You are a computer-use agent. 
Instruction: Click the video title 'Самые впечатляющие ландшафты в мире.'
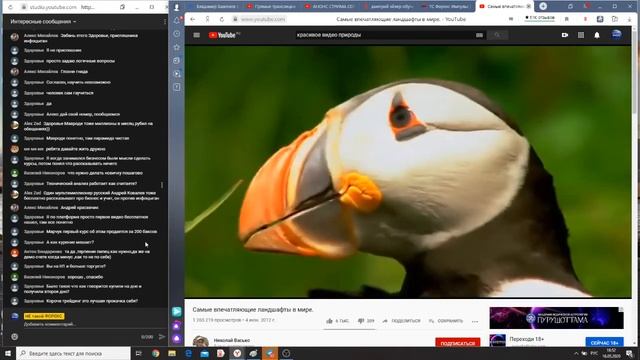coord(253,310)
